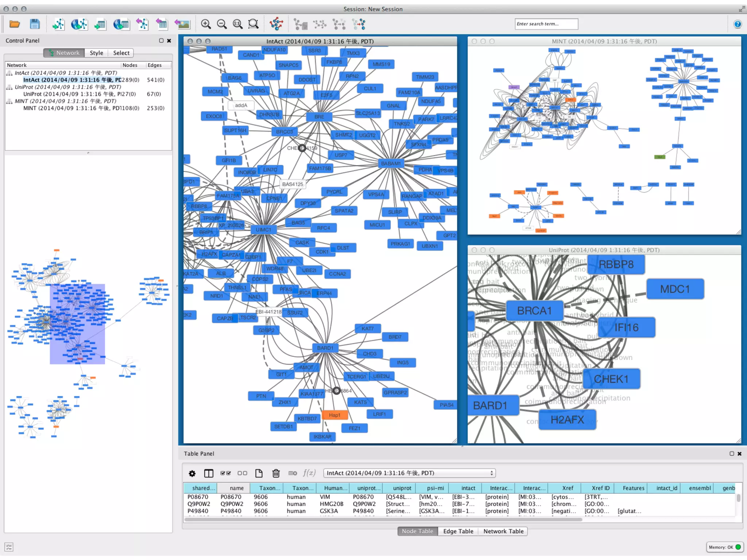The width and height of the screenshot is (747, 560).
Task: Toggle float Control Panel square button
Action: tap(161, 40)
